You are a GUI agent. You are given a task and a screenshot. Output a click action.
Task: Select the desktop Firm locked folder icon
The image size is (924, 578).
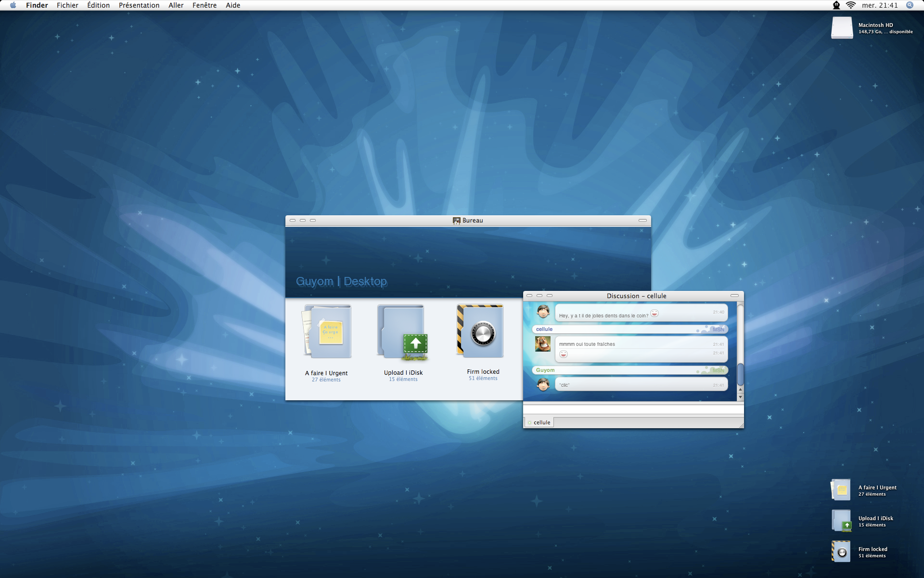(841, 552)
